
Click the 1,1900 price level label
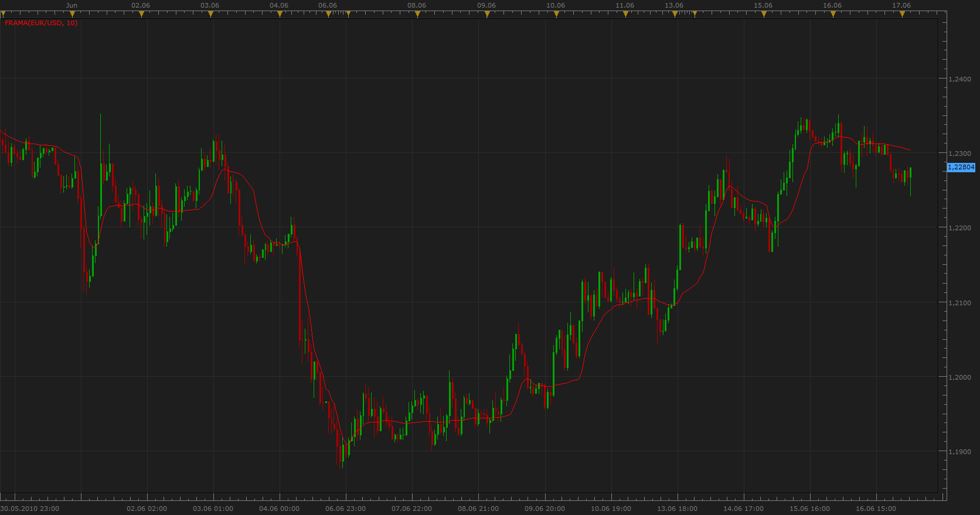point(959,452)
